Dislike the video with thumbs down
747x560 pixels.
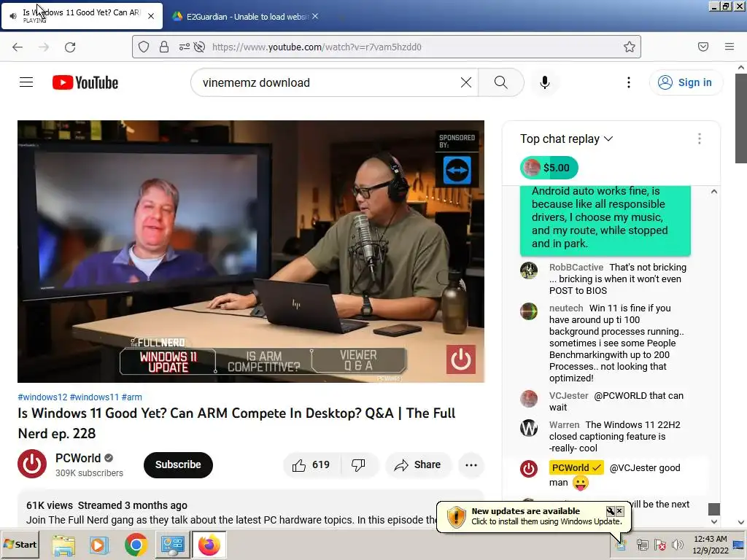click(x=359, y=464)
